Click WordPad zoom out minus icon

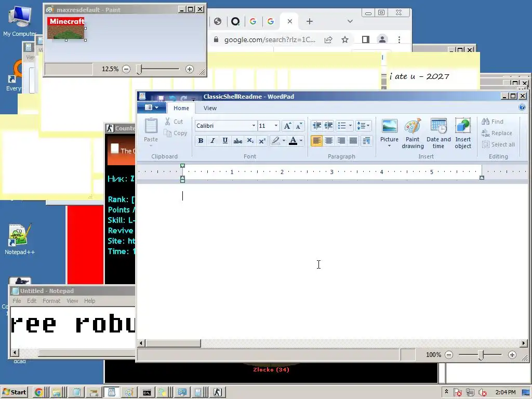coord(449,355)
